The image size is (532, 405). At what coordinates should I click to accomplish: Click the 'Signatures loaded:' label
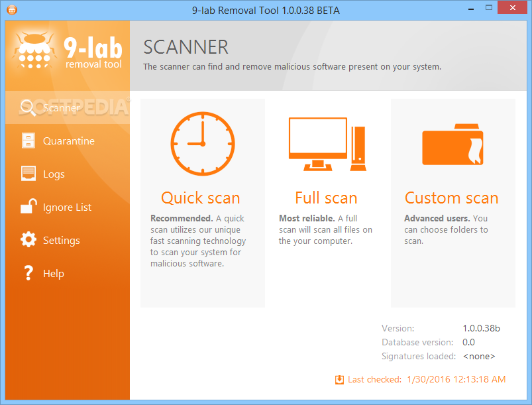[419, 356]
